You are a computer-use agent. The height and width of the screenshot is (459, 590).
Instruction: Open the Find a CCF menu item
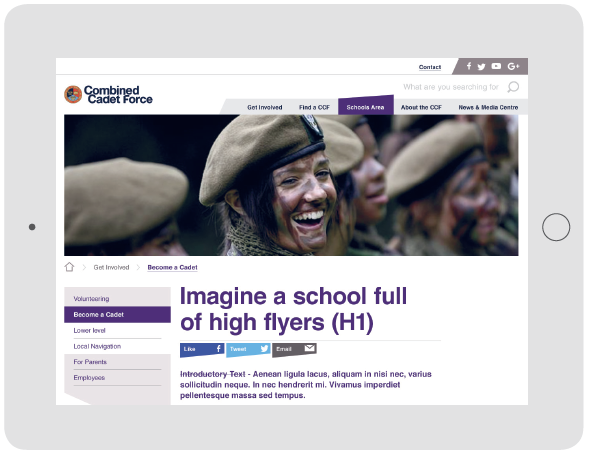tap(314, 107)
